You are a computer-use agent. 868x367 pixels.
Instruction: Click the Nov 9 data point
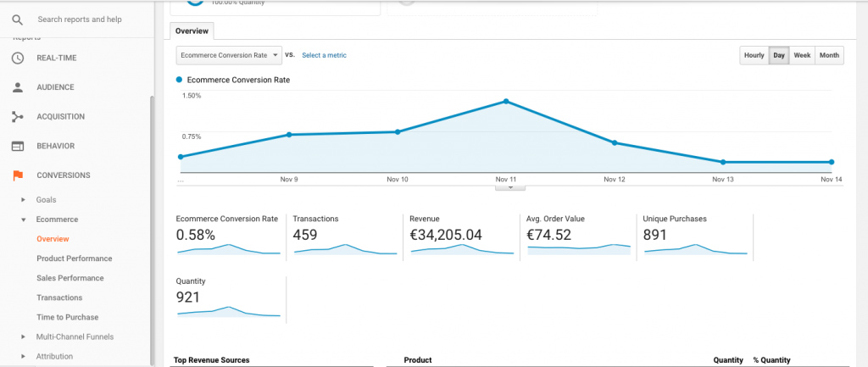click(x=289, y=135)
